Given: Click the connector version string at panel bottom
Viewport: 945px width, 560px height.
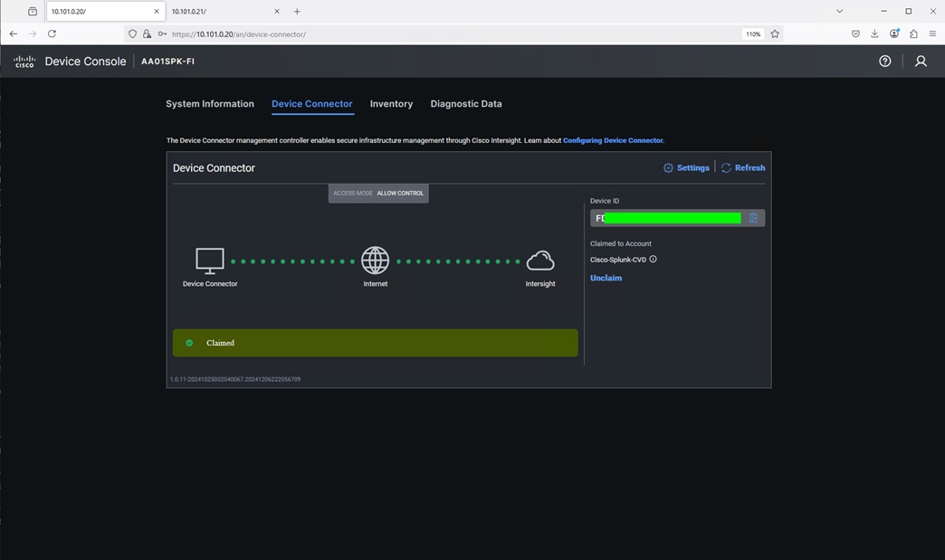Looking at the screenshot, I should click(235, 379).
